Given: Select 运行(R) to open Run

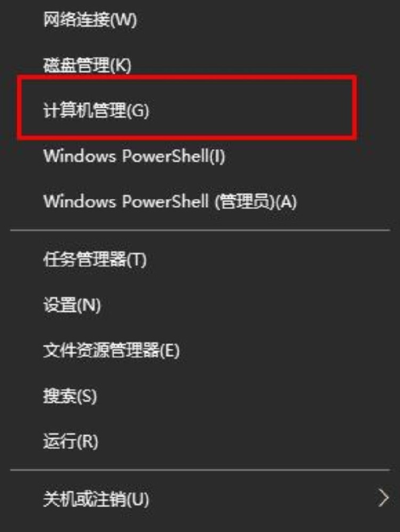Looking at the screenshot, I should coord(200,442).
